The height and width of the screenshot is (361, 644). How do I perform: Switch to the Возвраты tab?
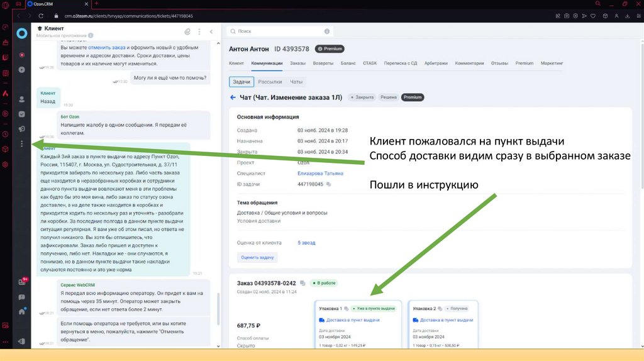[323, 64]
